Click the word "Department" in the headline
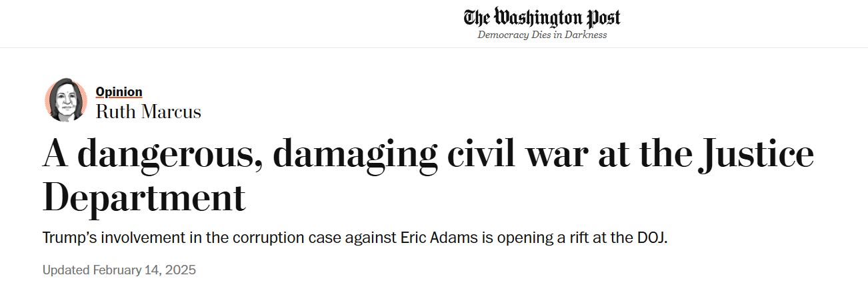 [x=144, y=196]
